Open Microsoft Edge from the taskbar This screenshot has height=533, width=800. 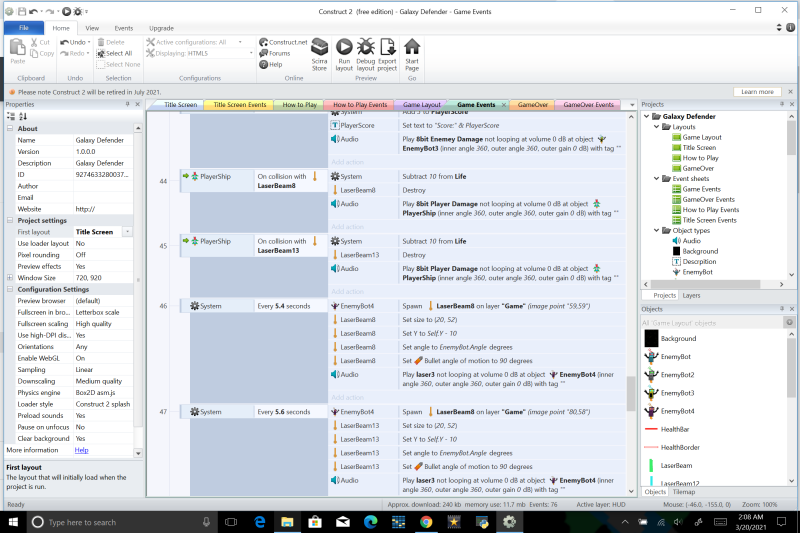pyautogui.click(x=260, y=522)
